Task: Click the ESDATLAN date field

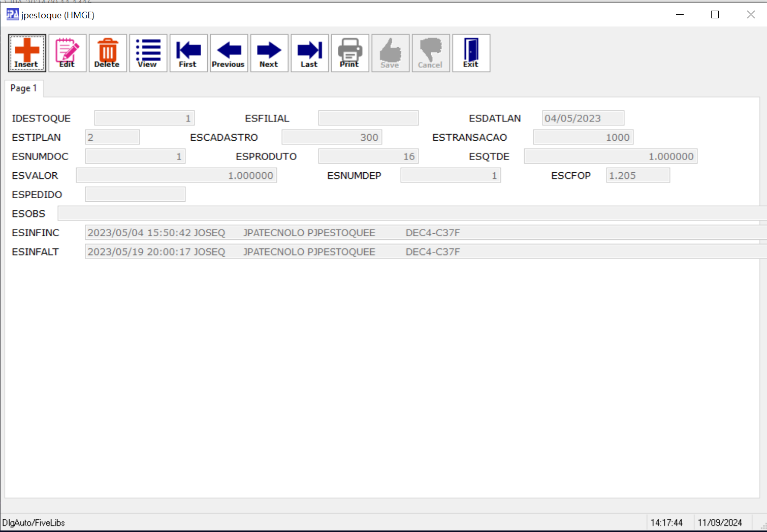Action: coord(583,118)
